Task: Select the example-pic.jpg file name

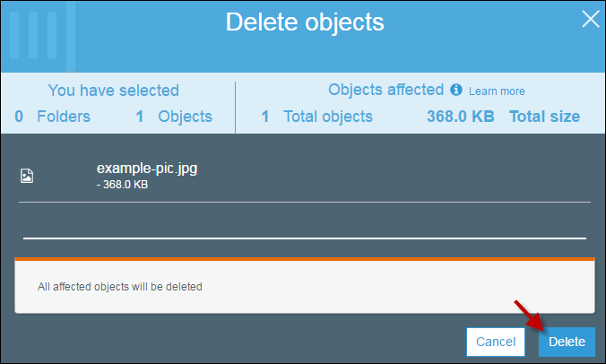Action: (147, 169)
